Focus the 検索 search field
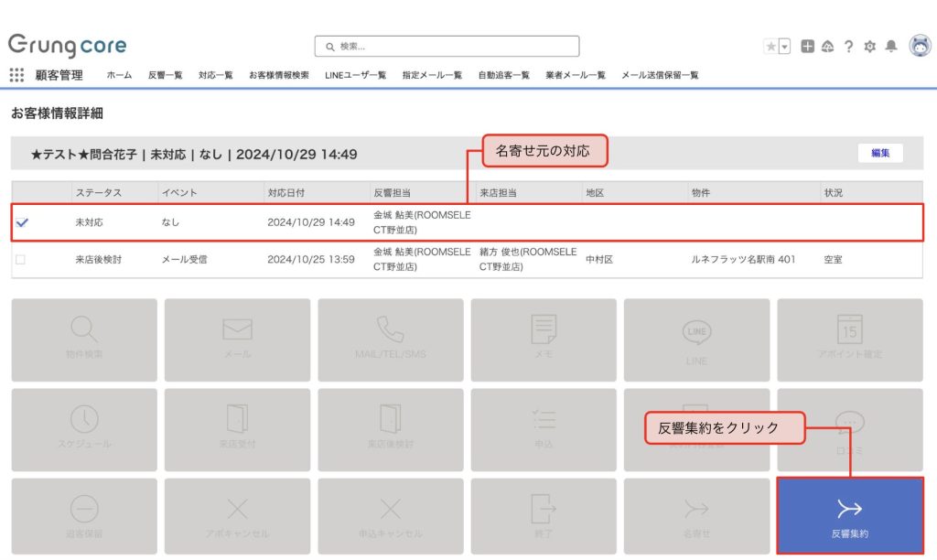937x560 pixels. tap(447, 47)
